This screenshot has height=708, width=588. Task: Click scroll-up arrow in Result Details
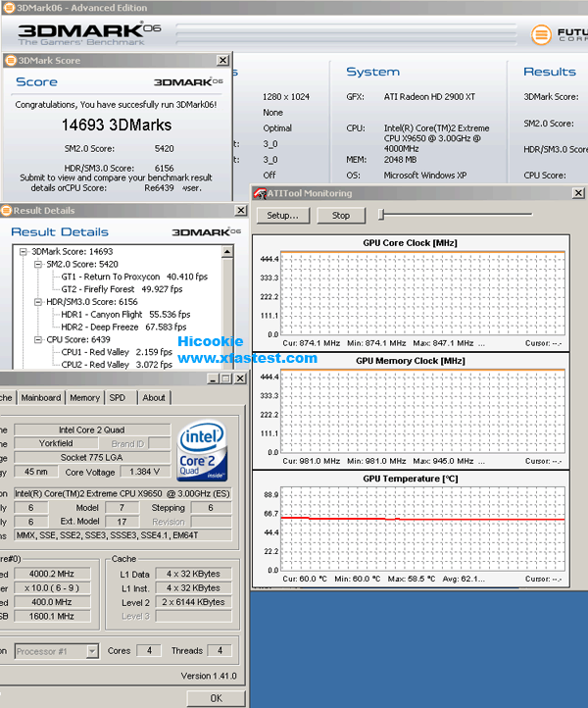(227, 252)
